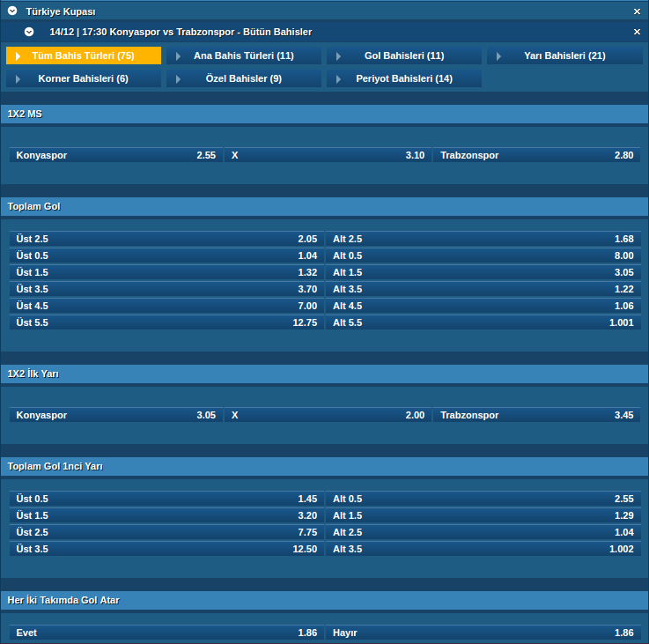649x644 pixels.
Task: Switch to Periyot Bahisleri (14) tab
Action: coord(404,78)
